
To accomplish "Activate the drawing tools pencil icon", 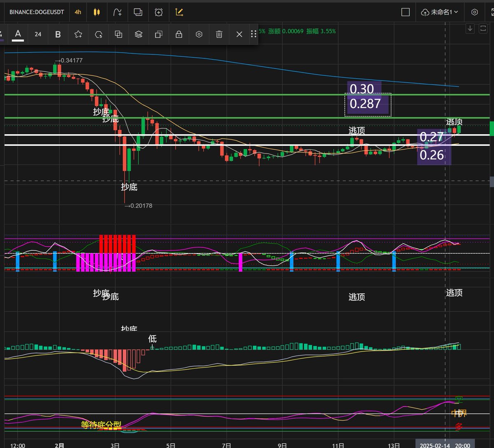I will [179, 12].
